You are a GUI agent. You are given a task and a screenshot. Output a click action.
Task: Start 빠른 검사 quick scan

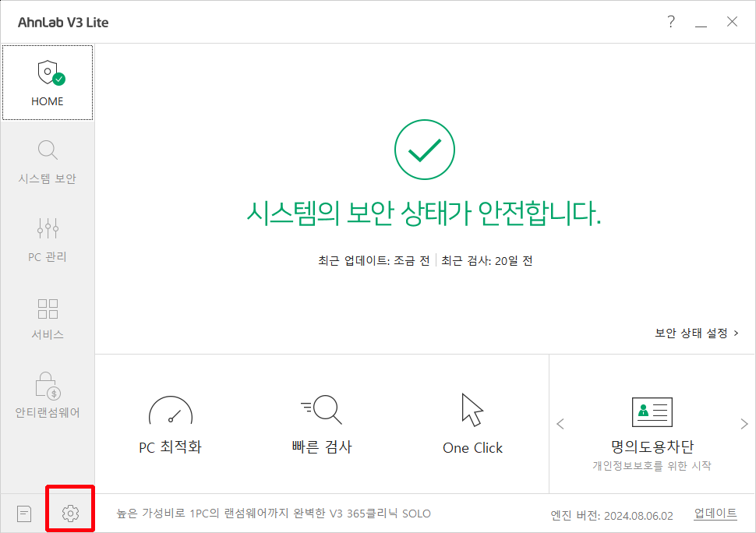tap(322, 425)
